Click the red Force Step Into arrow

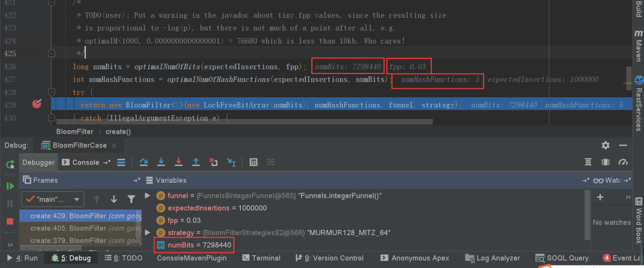pos(178,162)
